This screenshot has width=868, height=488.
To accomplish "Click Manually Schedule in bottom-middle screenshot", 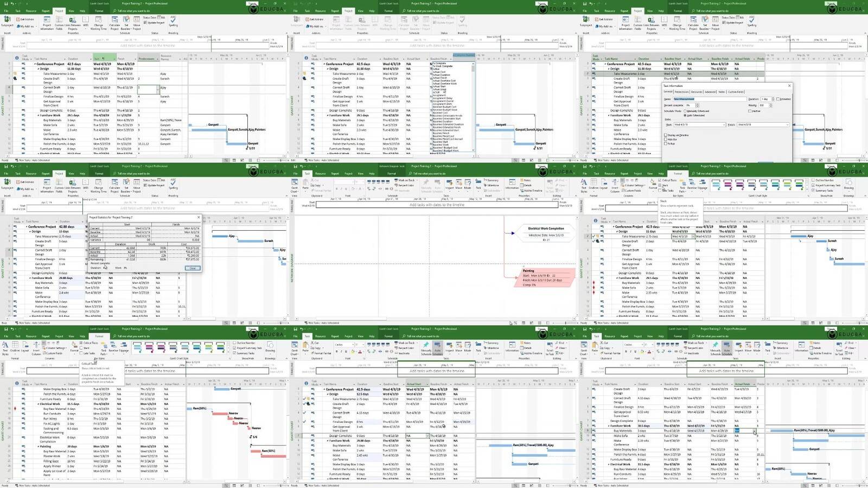I will tap(426, 348).
